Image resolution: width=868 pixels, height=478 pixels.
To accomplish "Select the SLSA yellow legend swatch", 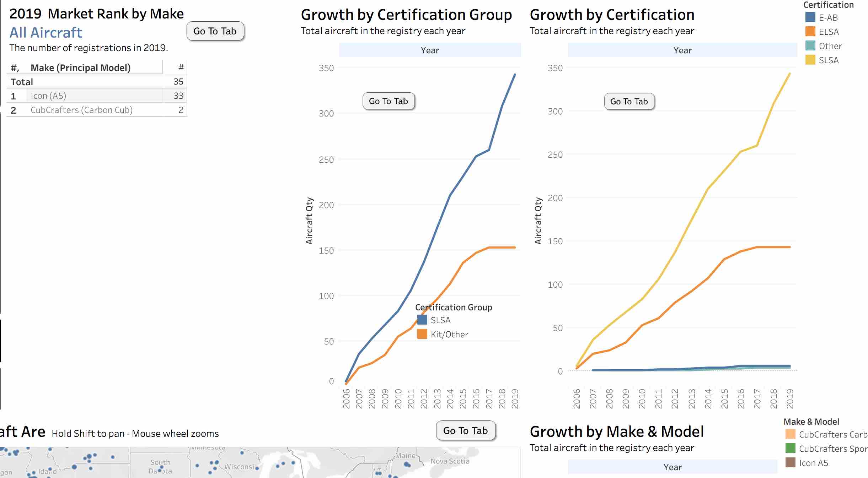I will click(810, 60).
